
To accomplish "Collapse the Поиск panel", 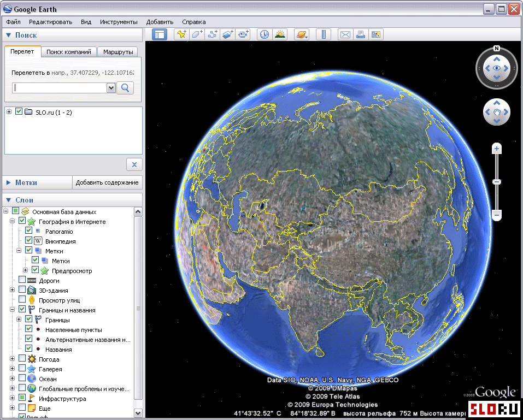I will 9,35.
